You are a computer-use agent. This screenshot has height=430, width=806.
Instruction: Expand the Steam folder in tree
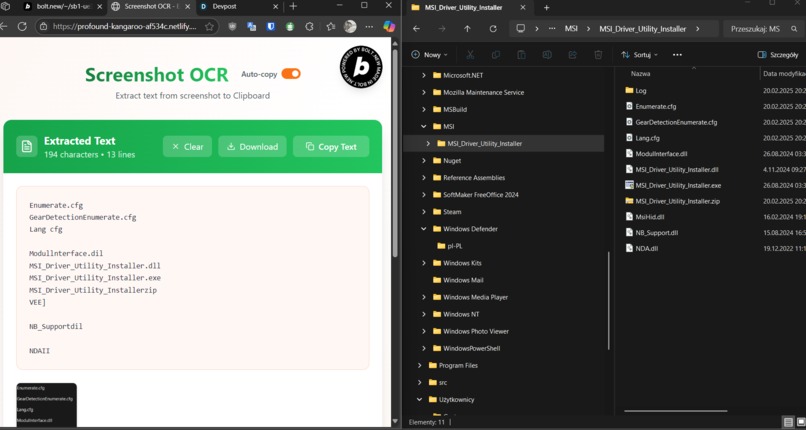click(x=424, y=212)
